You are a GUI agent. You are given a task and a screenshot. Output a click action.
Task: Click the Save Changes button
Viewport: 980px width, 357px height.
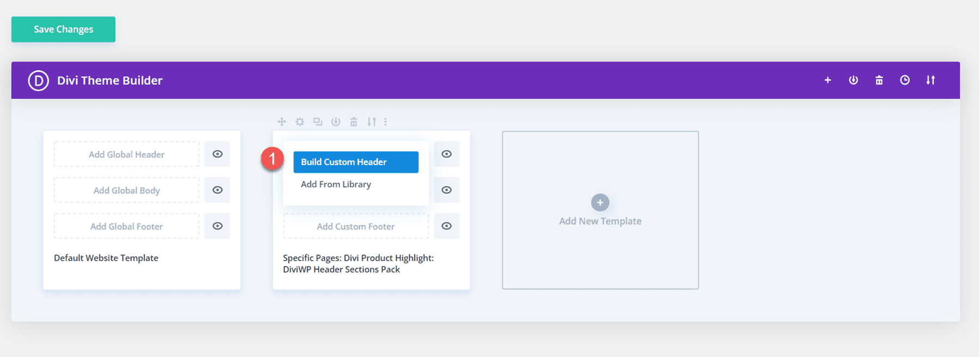pyautogui.click(x=63, y=29)
